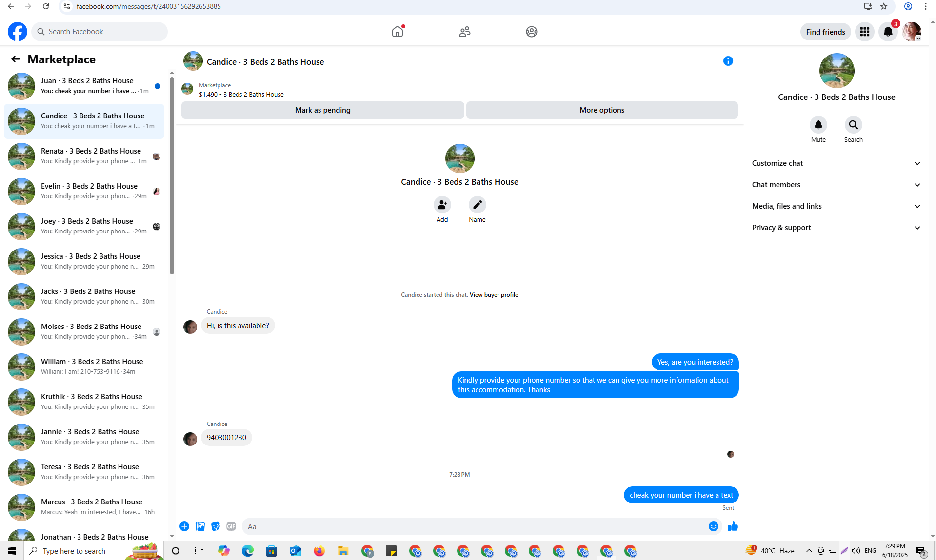Search in conversation using magnifier icon
Viewport: 936px width, 560px height.
point(854,125)
